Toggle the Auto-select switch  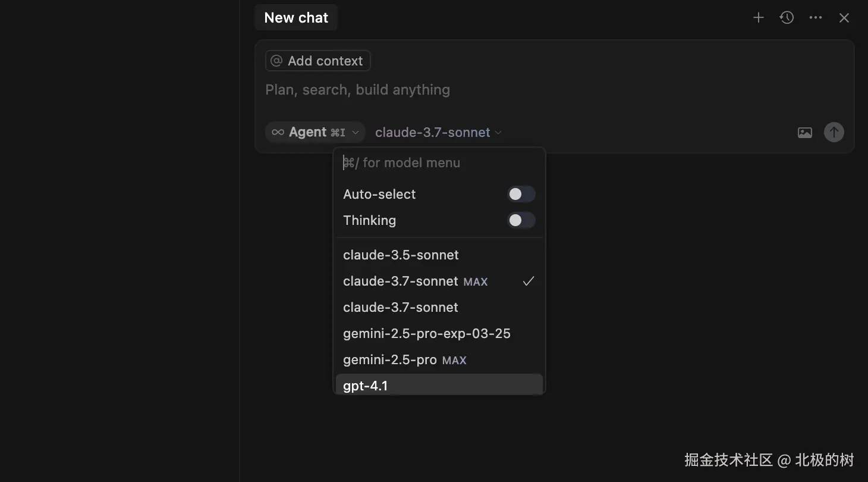[521, 194]
